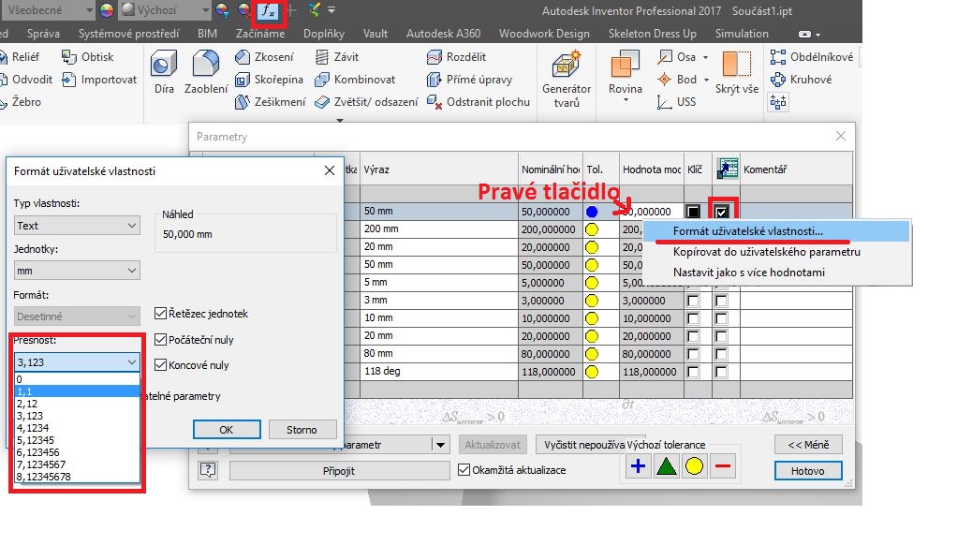
Task: Open the Přímé úpravy direct edit tool
Action: coord(469,80)
